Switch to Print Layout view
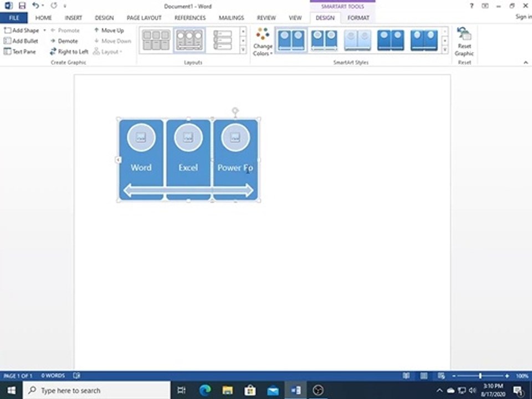This screenshot has width=532, height=399. [424, 376]
